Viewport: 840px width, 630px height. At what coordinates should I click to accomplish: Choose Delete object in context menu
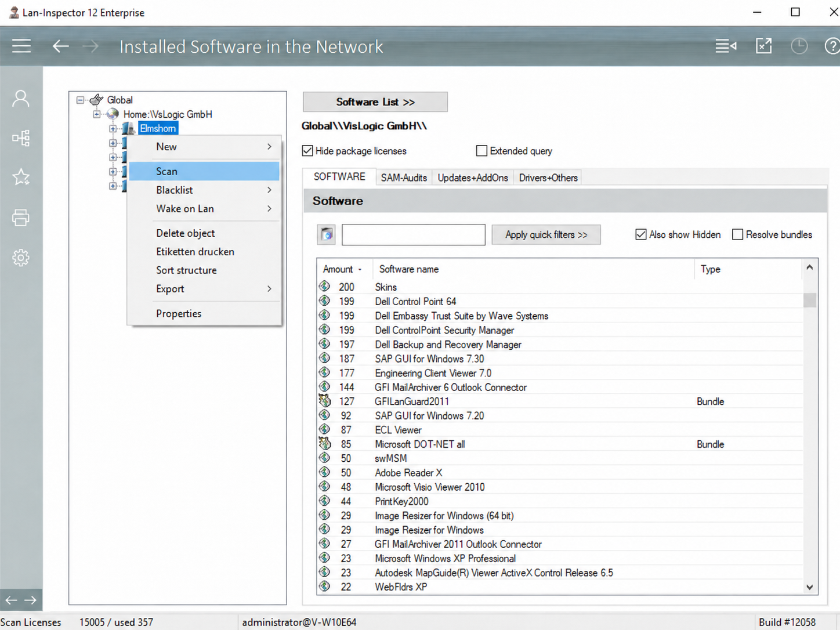(x=204, y=233)
